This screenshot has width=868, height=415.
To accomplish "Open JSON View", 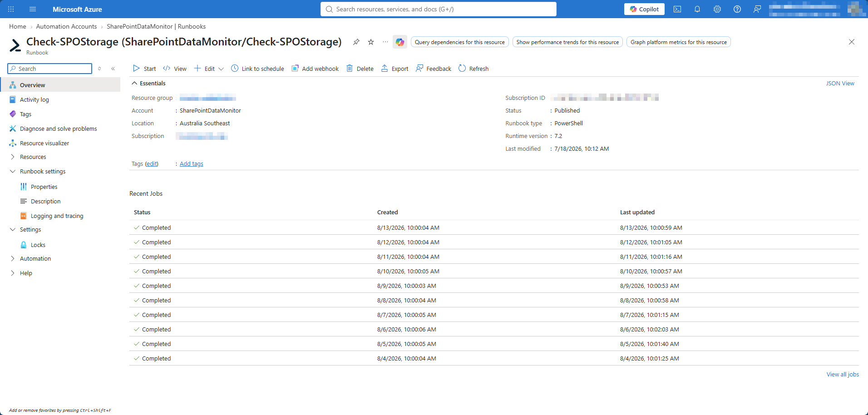I will (x=840, y=83).
